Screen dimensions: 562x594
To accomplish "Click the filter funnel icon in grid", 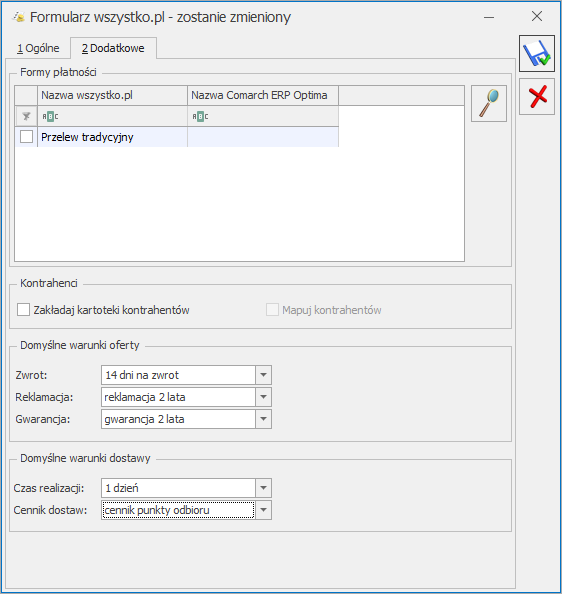I will point(26,116).
